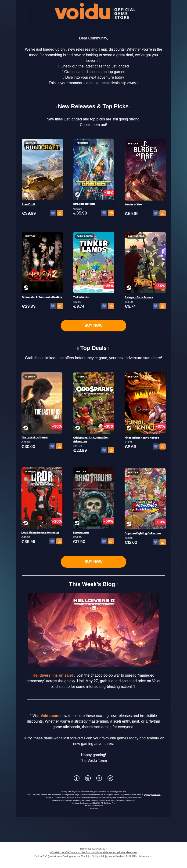The height and width of the screenshot is (868, 187).
Task: Add Blades of Fire to cart
Action: [163, 213]
